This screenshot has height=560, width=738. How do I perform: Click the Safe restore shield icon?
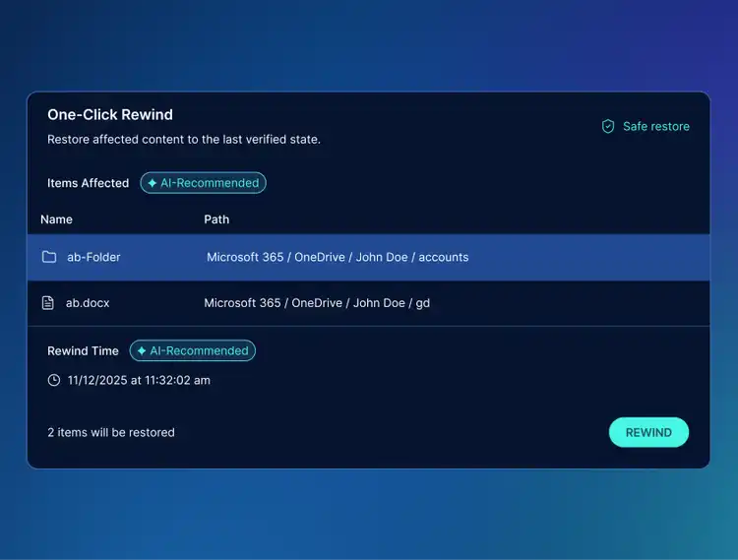[x=608, y=126]
